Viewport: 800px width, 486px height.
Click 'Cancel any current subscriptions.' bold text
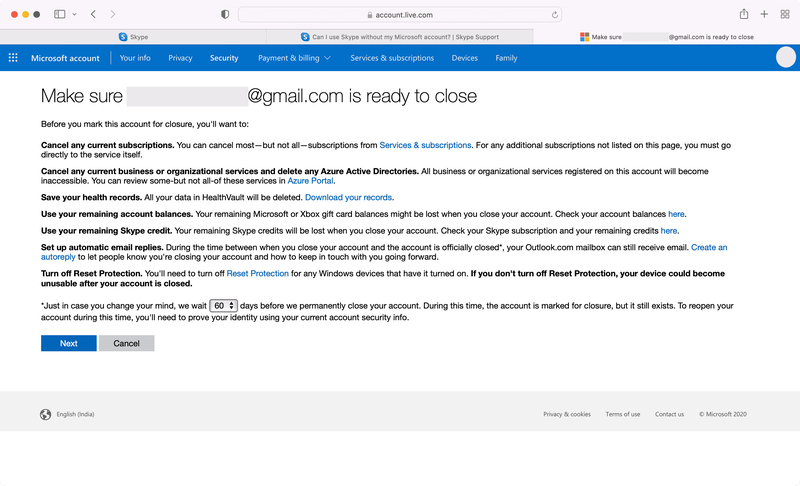click(x=108, y=145)
